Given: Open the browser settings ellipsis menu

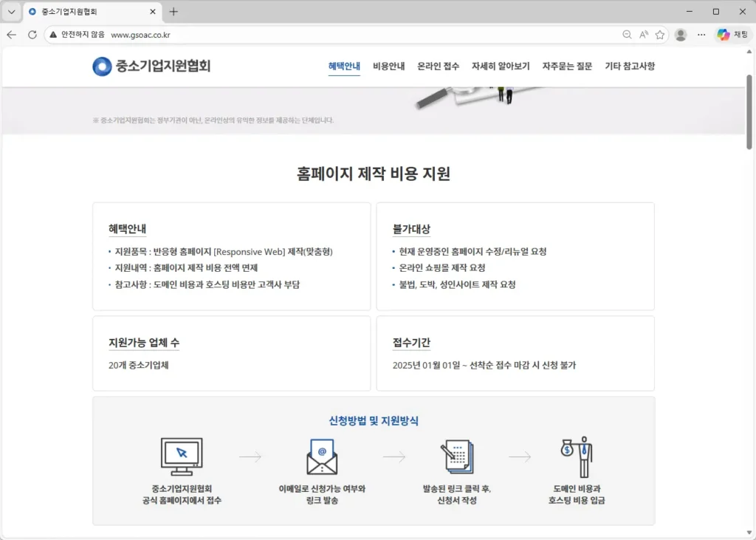Looking at the screenshot, I should pos(701,35).
